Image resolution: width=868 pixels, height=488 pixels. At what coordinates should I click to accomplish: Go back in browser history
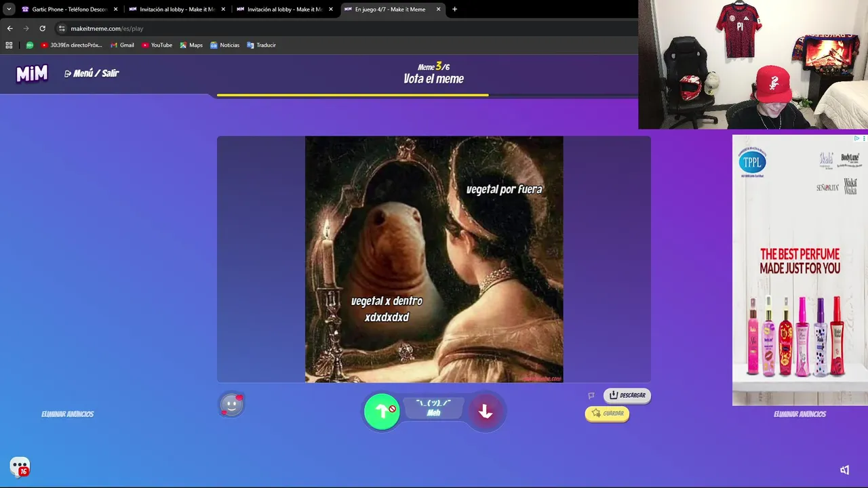click(x=9, y=28)
